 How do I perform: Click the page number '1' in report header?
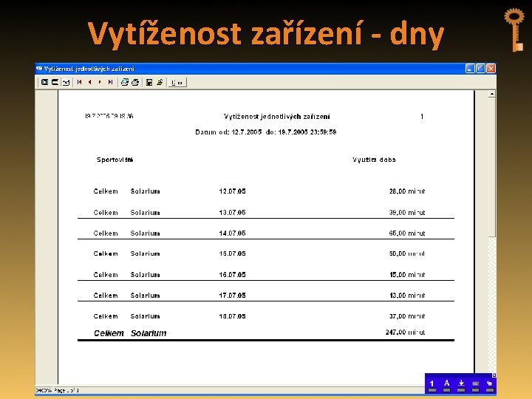click(422, 117)
